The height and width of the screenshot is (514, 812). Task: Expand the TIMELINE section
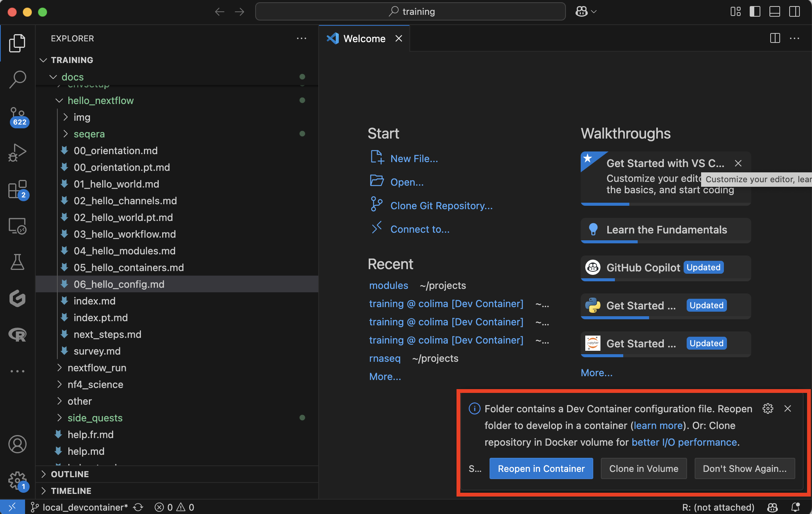tap(43, 491)
